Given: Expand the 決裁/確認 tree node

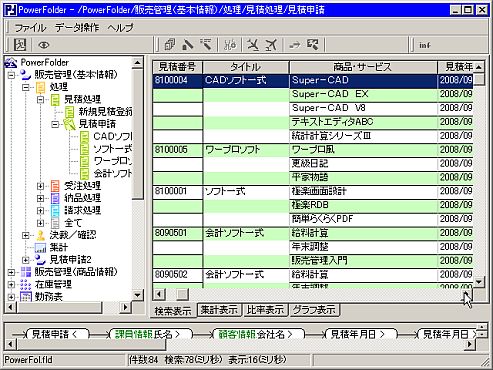Looking at the screenshot, I should click(26, 235).
